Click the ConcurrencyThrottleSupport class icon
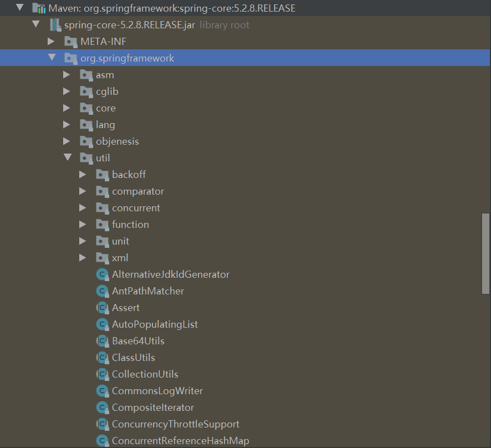 click(103, 424)
